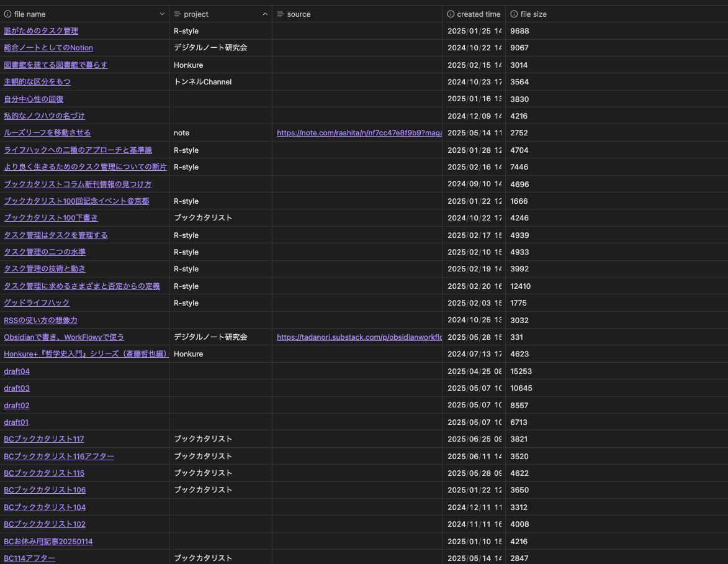Viewport: 728px width, 564px height.
Task: Click the info icon beside file name header
Action: [x=8, y=14]
